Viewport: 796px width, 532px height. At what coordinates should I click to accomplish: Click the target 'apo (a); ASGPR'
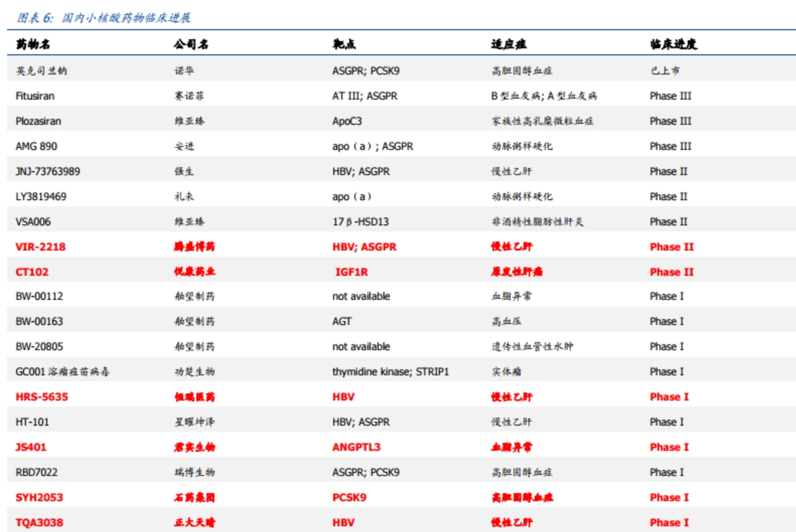coord(372,146)
